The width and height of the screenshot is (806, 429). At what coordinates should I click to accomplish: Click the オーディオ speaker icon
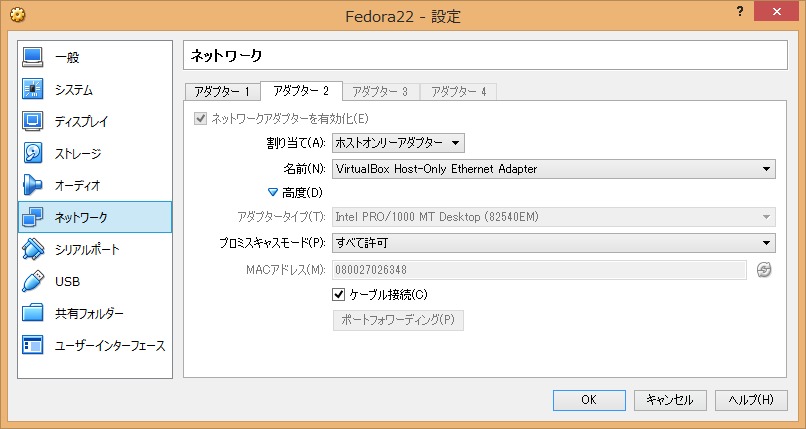[x=32, y=185]
